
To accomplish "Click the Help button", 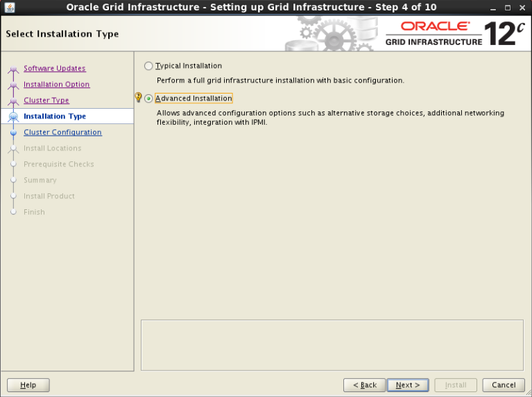I will pos(28,385).
